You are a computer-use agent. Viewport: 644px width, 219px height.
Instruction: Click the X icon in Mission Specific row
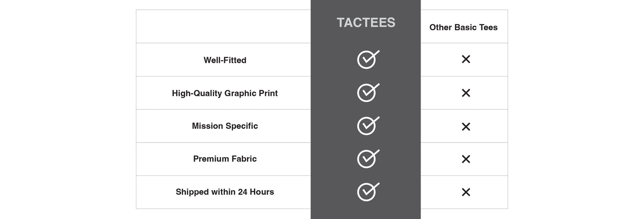[466, 127]
